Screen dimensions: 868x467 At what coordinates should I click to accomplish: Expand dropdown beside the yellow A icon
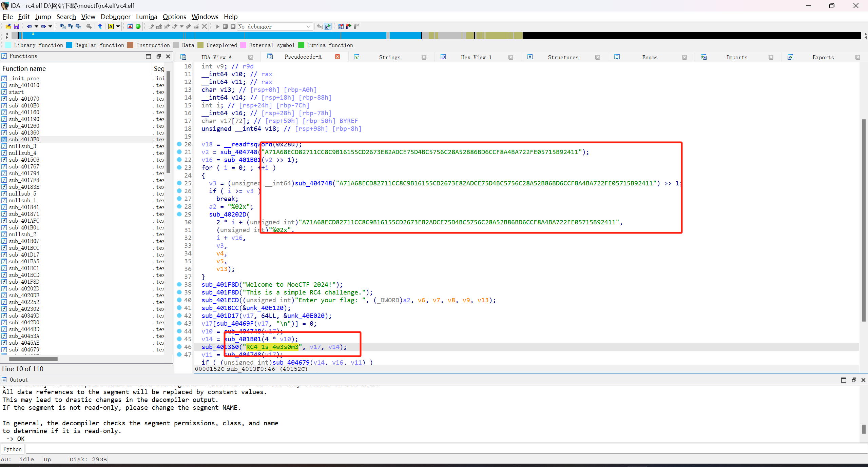click(x=118, y=26)
